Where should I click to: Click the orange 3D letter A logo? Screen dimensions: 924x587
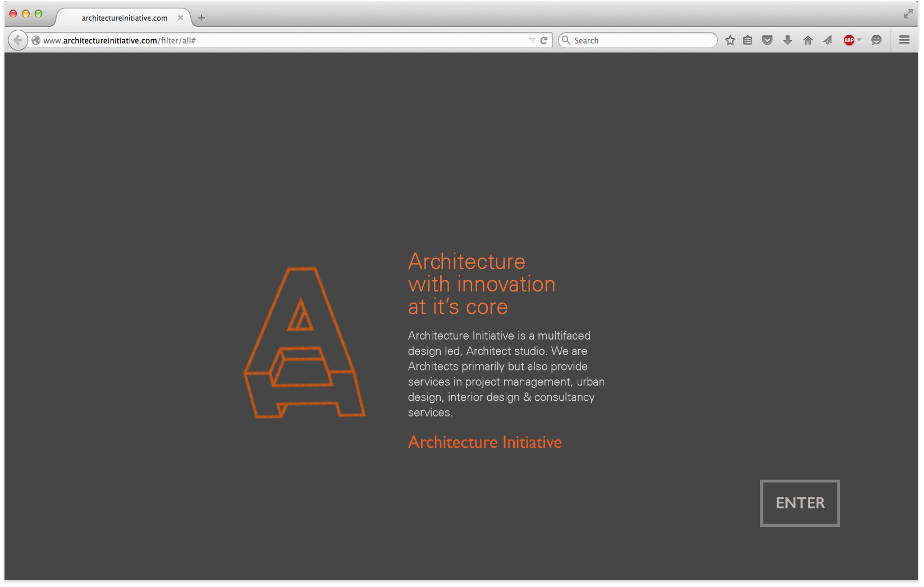coord(304,342)
